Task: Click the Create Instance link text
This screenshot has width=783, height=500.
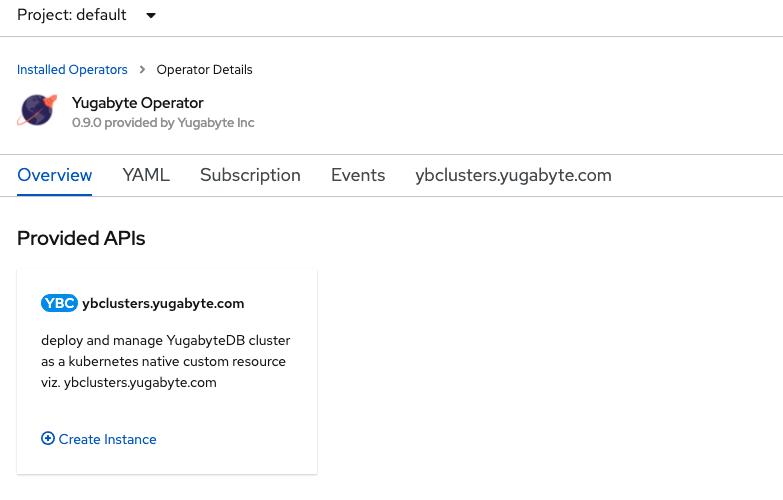Action: (108, 439)
